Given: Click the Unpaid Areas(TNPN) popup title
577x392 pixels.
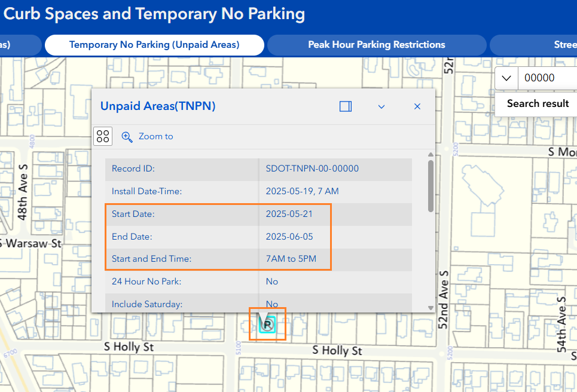Looking at the screenshot, I should 158,106.
